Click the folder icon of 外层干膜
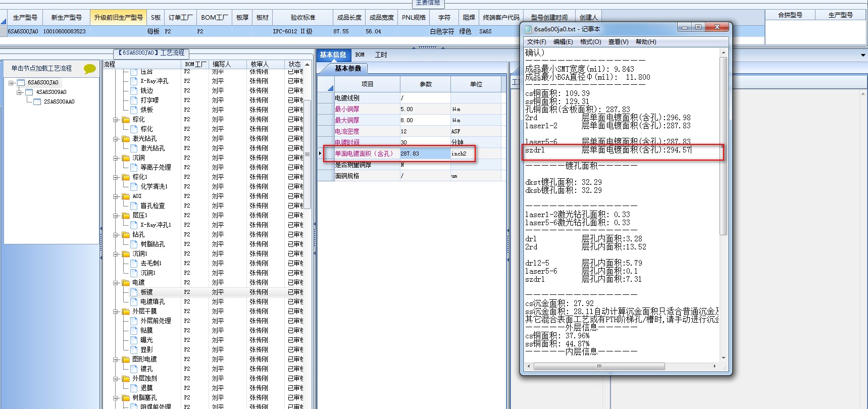Image resolution: width=868 pixels, height=409 pixels. point(126,312)
